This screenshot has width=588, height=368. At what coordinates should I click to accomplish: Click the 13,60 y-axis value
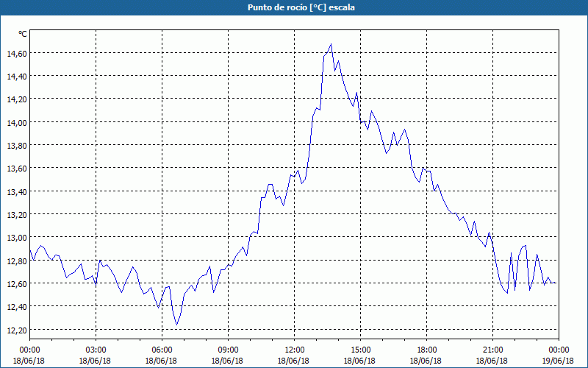(x=17, y=169)
